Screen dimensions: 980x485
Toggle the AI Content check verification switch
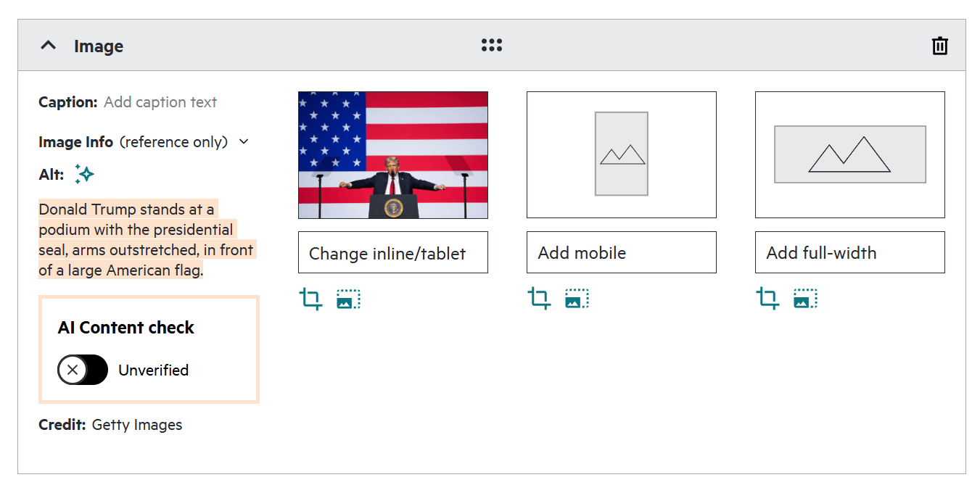point(82,370)
